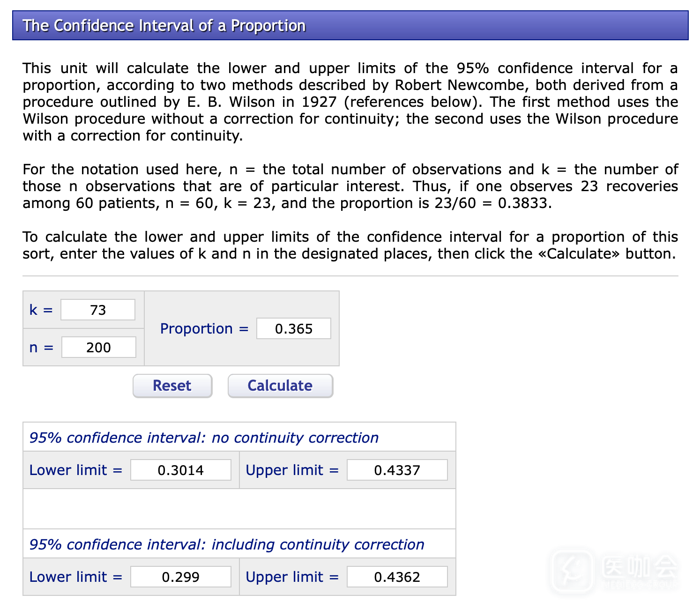Click the n value input field

(98, 347)
